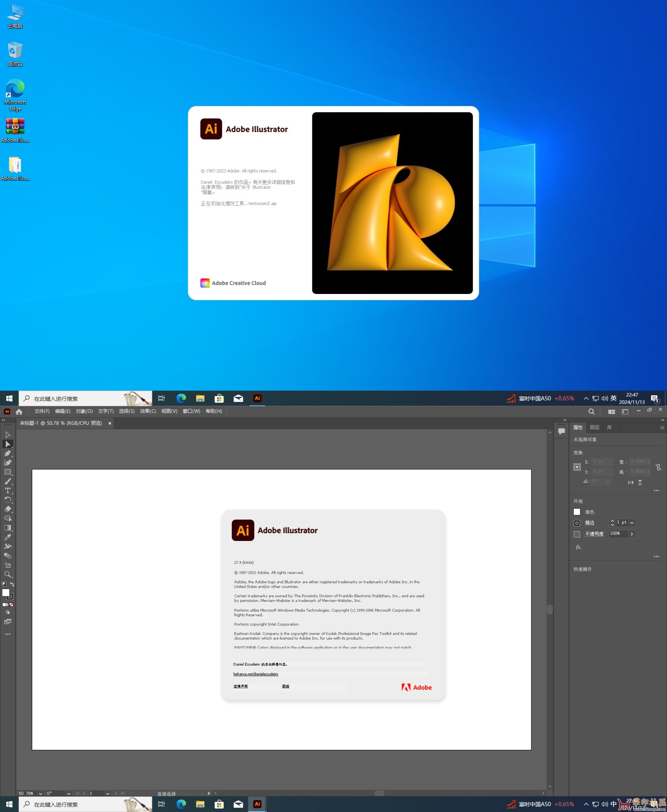
Task: Open the workspace switcher icon
Action: tap(625, 412)
